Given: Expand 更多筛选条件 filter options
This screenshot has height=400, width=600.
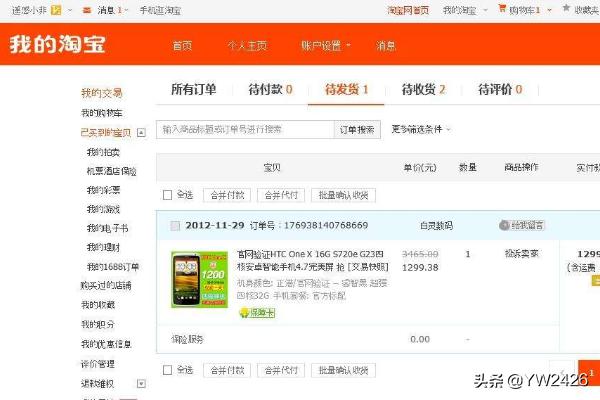Looking at the screenshot, I should click(x=421, y=129).
